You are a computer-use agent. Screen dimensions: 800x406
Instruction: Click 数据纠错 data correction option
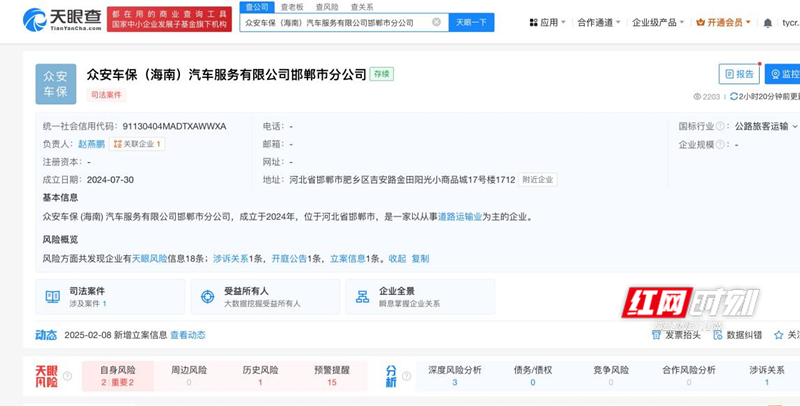click(x=738, y=335)
